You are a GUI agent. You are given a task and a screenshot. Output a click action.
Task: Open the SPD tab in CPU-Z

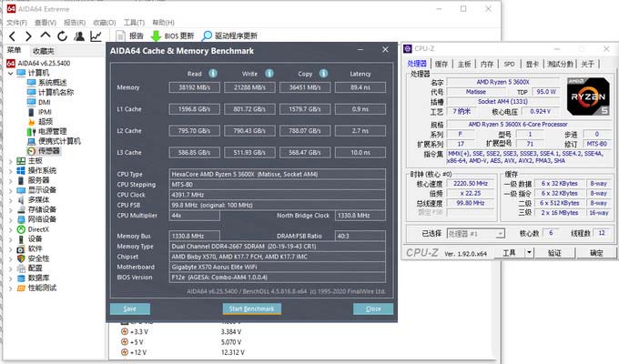(509, 64)
